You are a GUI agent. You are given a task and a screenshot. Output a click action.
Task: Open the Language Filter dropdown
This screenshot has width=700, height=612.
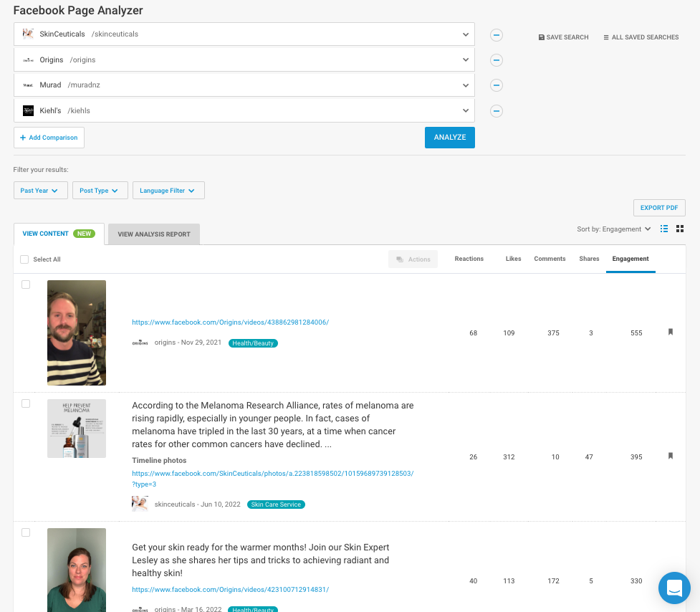coord(168,191)
